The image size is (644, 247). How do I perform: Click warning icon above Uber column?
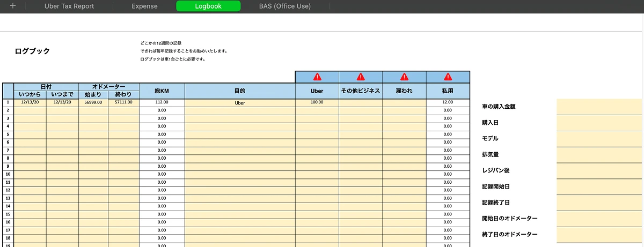[x=317, y=77]
